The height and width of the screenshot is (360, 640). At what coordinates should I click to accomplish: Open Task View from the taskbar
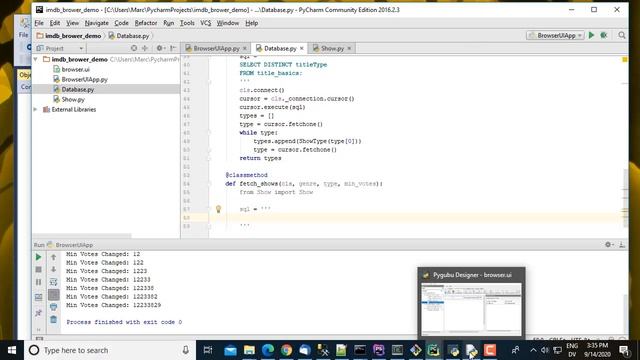(x=208, y=350)
